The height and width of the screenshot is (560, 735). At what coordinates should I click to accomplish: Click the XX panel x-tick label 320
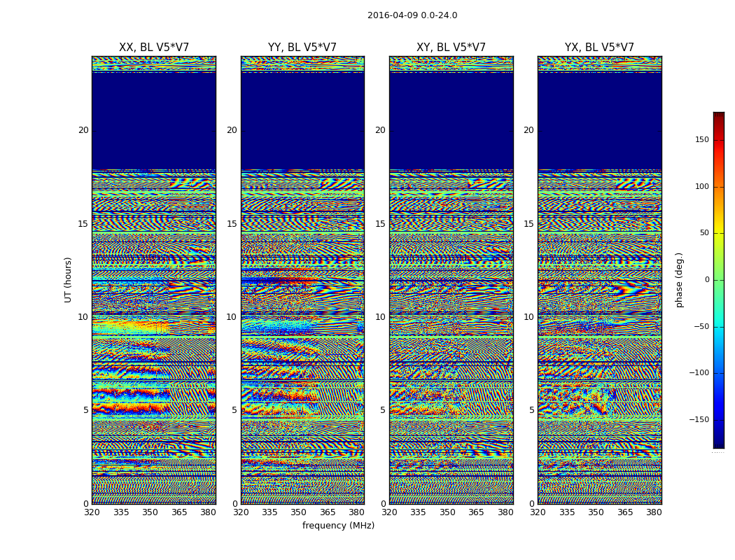coord(92,512)
